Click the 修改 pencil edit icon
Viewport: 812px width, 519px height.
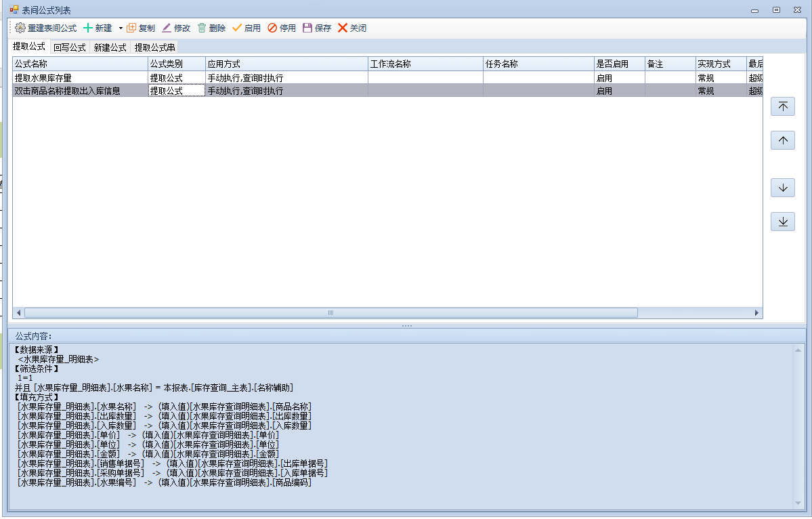(167, 28)
